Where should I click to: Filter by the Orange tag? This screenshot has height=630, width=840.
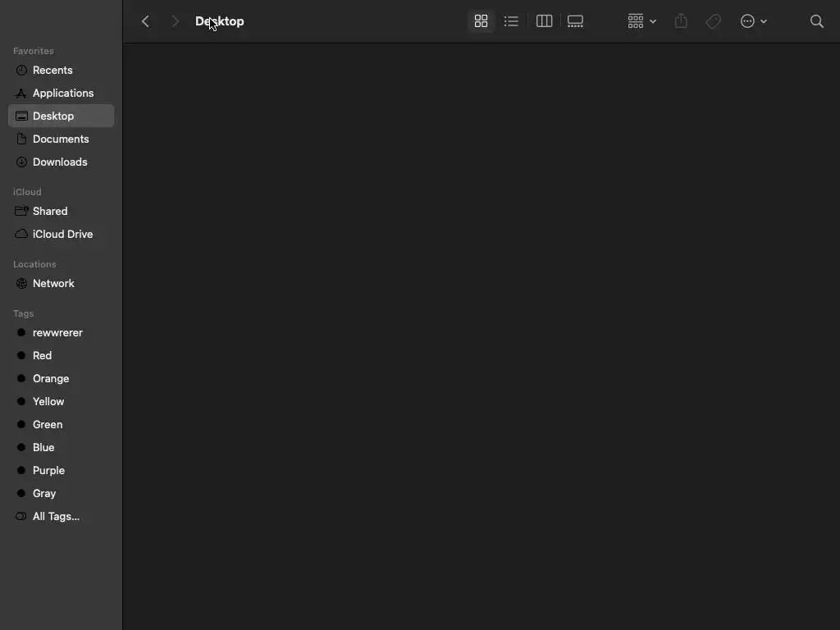(x=61, y=379)
